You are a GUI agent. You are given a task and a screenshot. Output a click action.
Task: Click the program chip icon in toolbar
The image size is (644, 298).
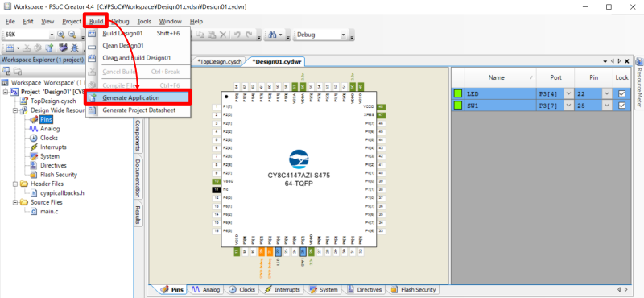click(x=63, y=48)
